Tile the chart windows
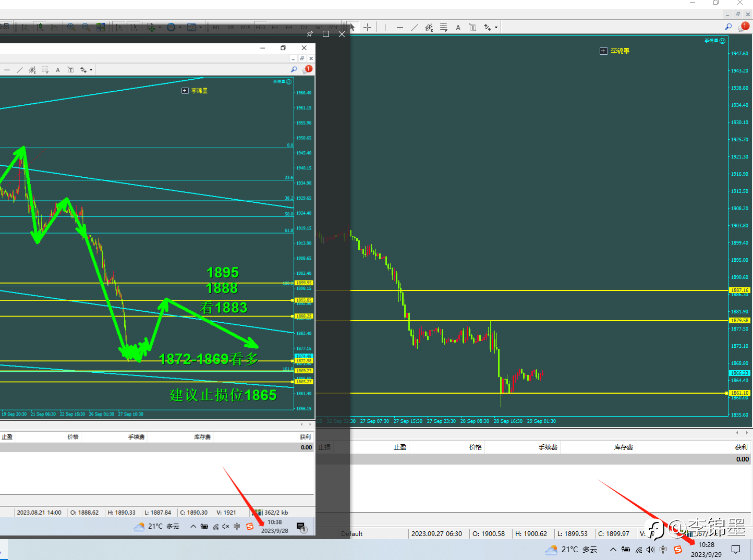This screenshot has height=560, width=753. click(x=101, y=27)
